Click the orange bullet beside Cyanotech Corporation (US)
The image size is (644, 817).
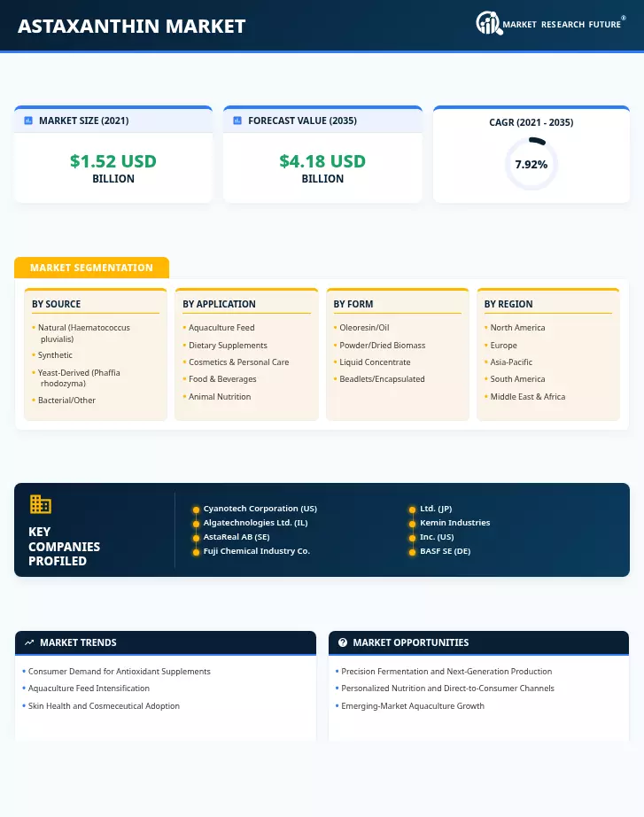(196, 510)
